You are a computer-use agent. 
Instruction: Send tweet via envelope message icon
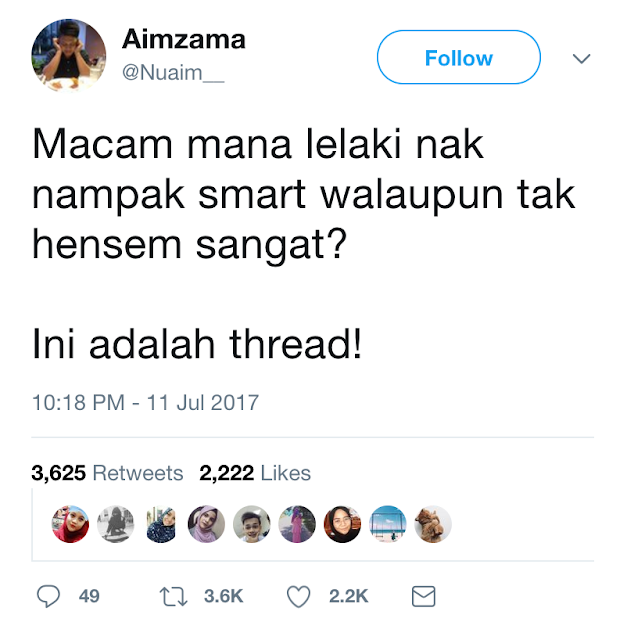tap(423, 596)
